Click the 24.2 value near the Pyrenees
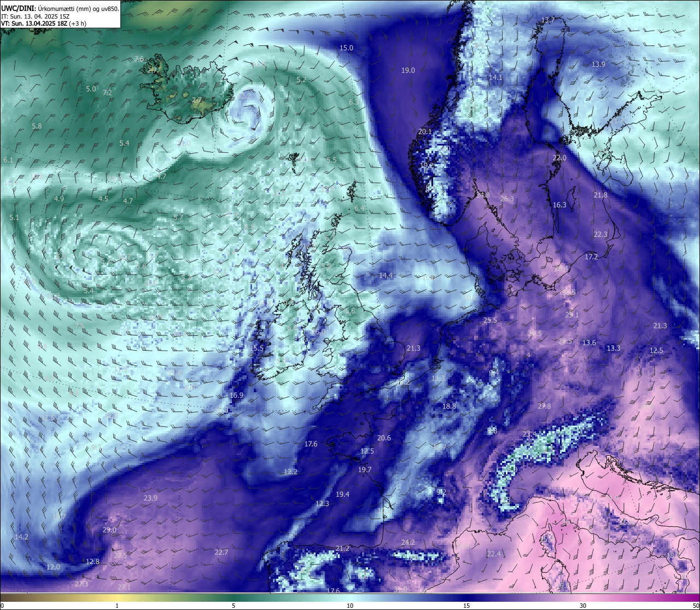The height and width of the screenshot is (610, 700). (408, 543)
